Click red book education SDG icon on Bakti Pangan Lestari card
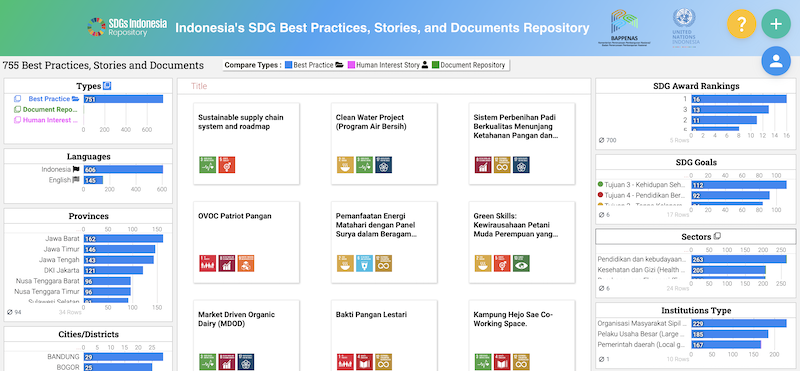This screenshot has width=800, height=371. (364, 362)
